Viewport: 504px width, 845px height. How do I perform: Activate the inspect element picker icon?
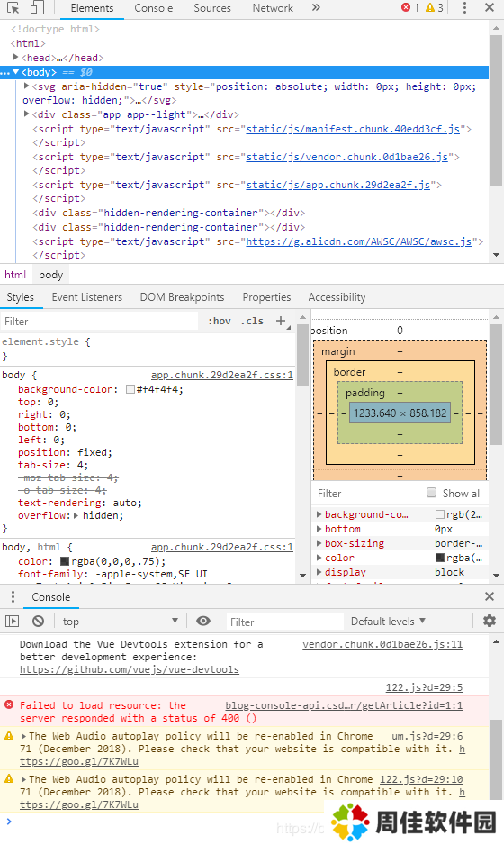tap(13, 8)
